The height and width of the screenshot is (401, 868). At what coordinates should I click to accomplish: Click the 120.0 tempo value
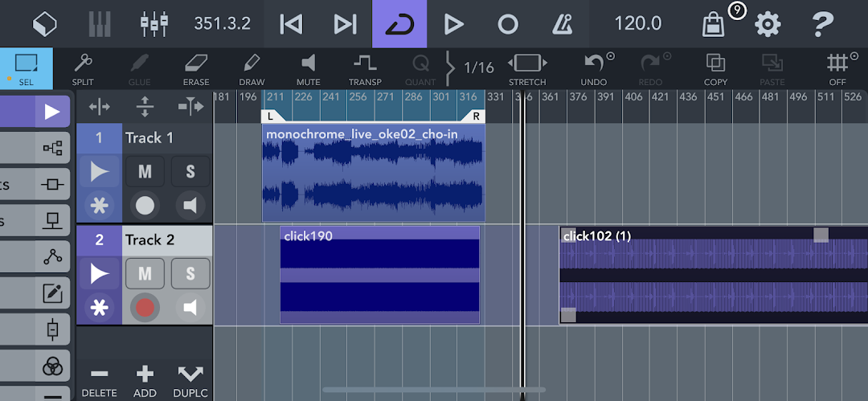pos(637,24)
